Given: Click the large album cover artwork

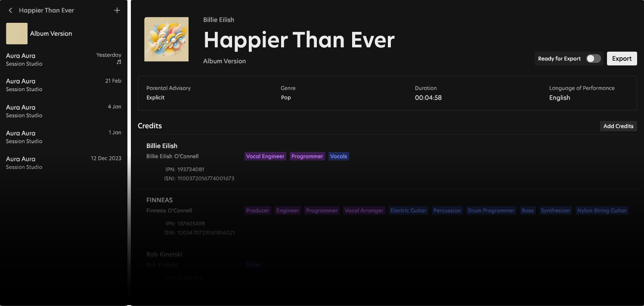Looking at the screenshot, I should tap(167, 39).
